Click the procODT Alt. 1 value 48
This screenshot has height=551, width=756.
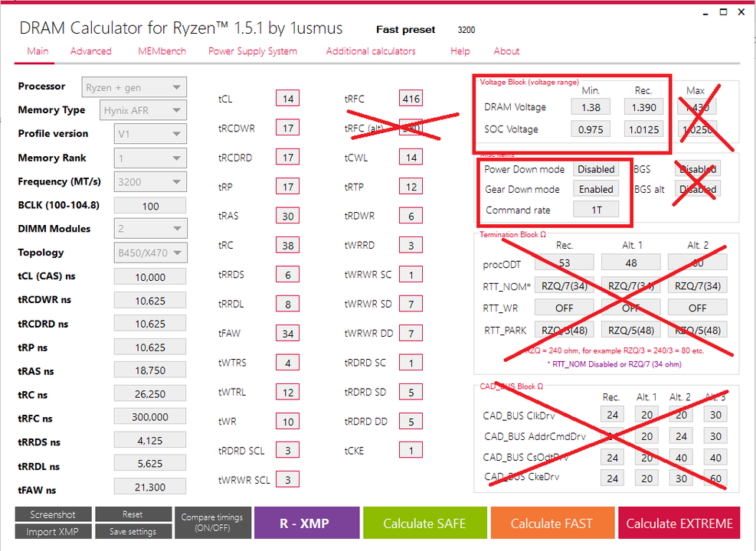coord(631,263)
